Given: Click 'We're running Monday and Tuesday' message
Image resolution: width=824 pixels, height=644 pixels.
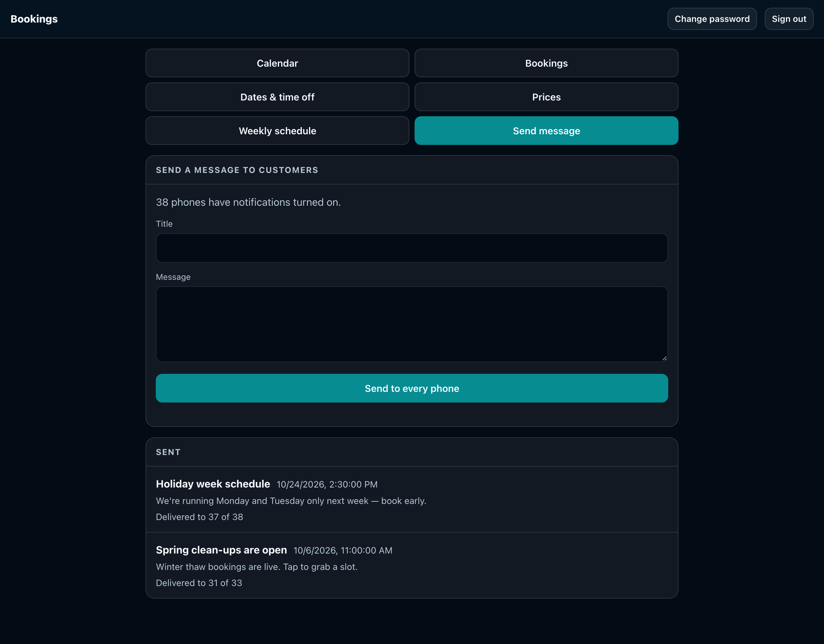Looking at the screenshot, I should tap(291, 501).
